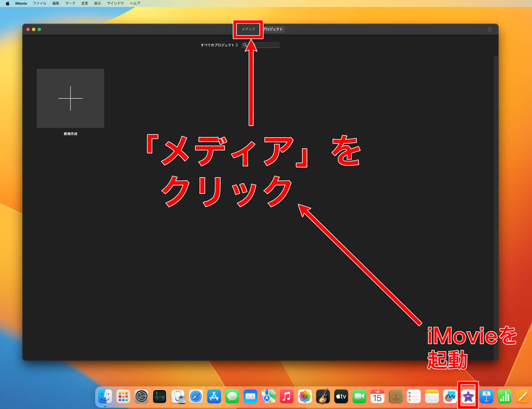Open the ファイル menu

39,3
